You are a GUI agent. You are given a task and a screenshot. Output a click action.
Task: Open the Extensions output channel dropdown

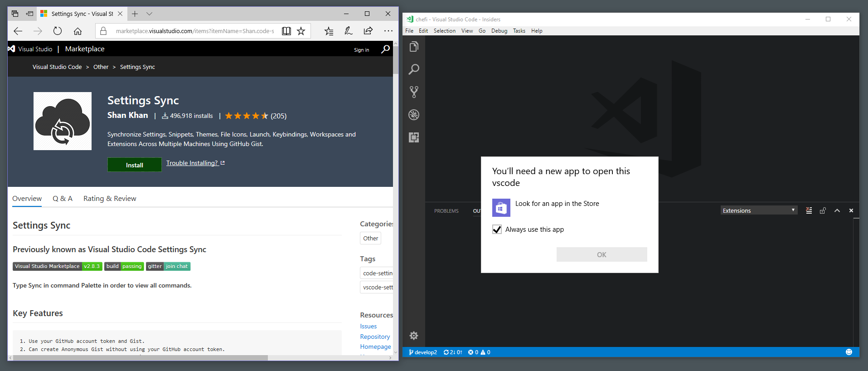759,210
